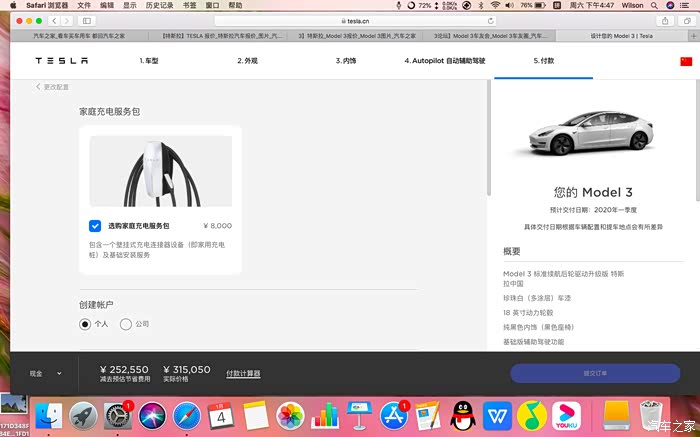Screen dimensions: 700x437
Task: Open 现金 payment method dropdown
Action: pos(45,373)
